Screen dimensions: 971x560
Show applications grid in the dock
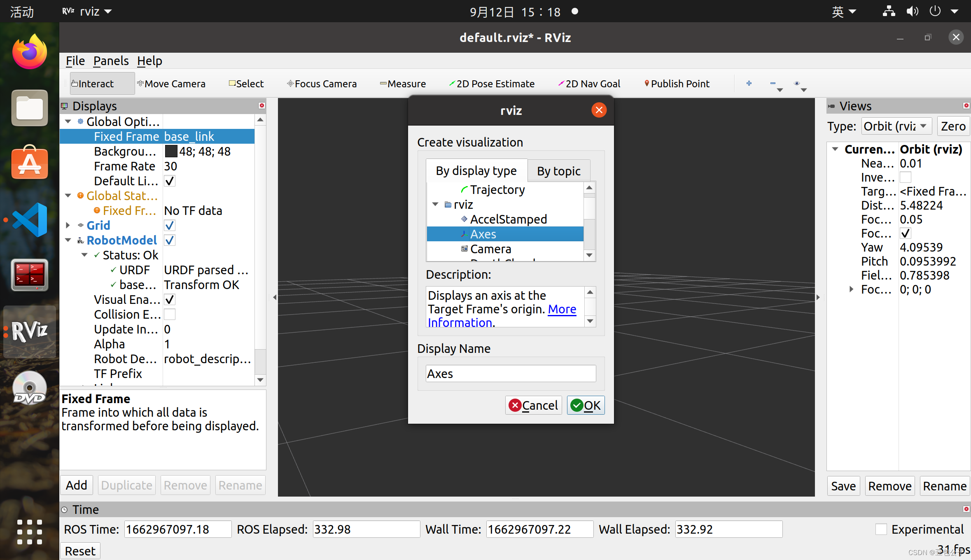30,532
